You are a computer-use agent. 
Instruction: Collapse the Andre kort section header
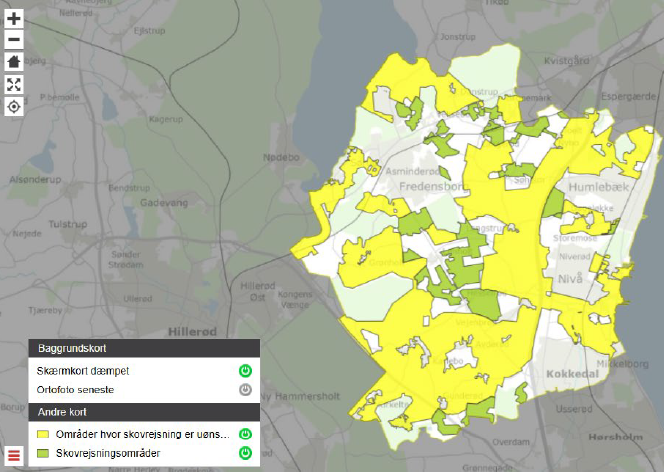(144, 412)
